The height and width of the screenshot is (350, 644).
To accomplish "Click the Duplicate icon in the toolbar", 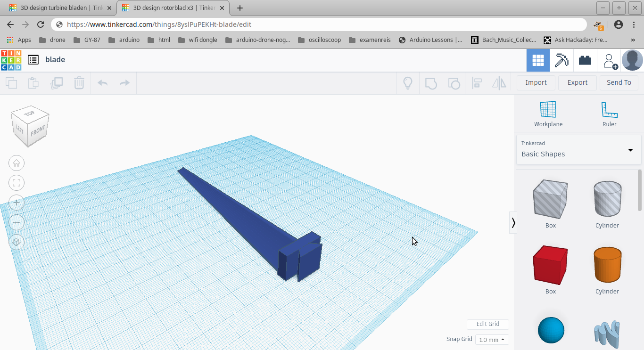I will coord(57,83).
